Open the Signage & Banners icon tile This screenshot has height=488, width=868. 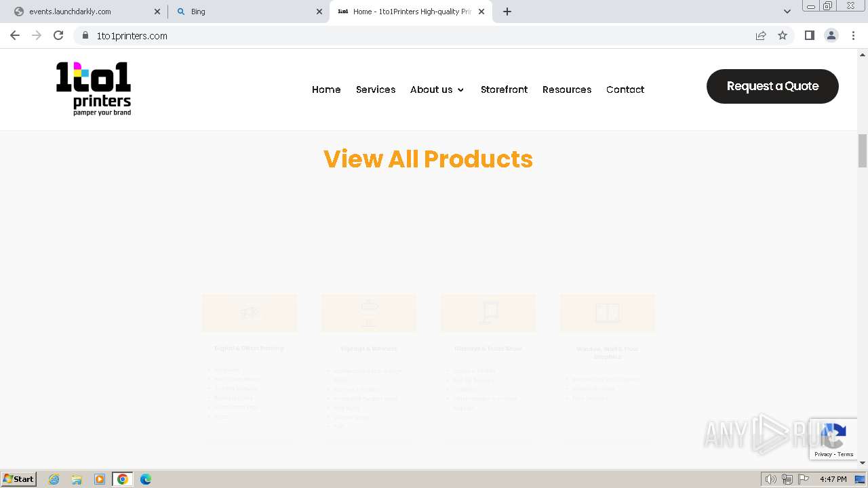point(369,312)
